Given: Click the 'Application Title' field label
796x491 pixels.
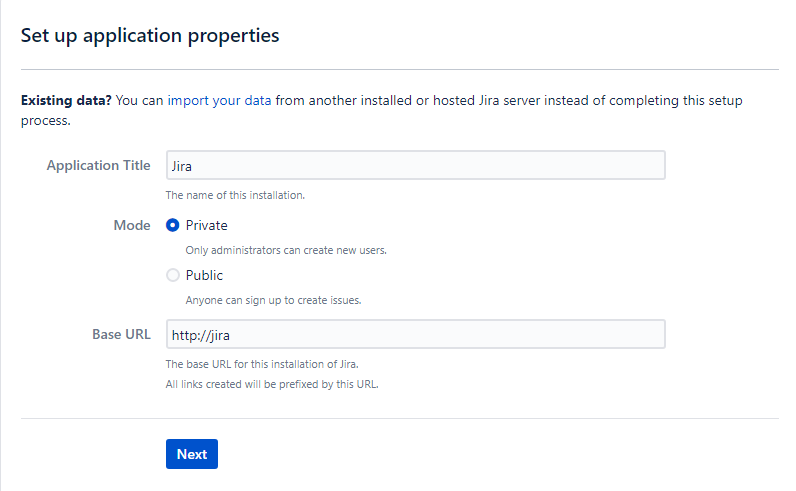Looking at the screenshot, I should [98, 165].
